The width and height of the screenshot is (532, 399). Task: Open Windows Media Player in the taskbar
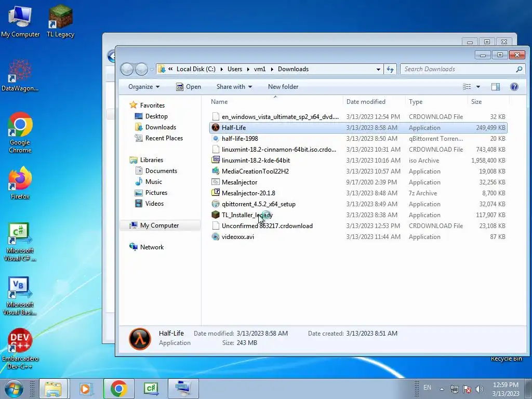(x=85, y=389)
